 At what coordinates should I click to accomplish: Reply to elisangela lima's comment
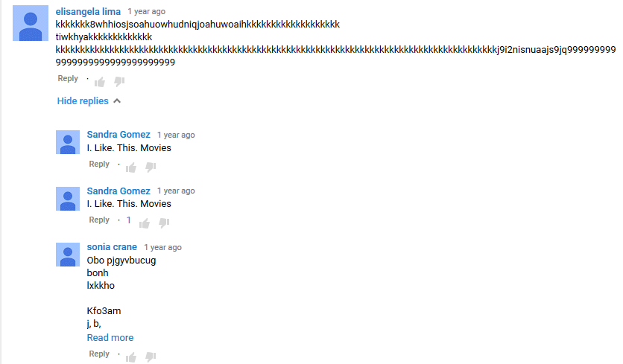coord(68,79)
